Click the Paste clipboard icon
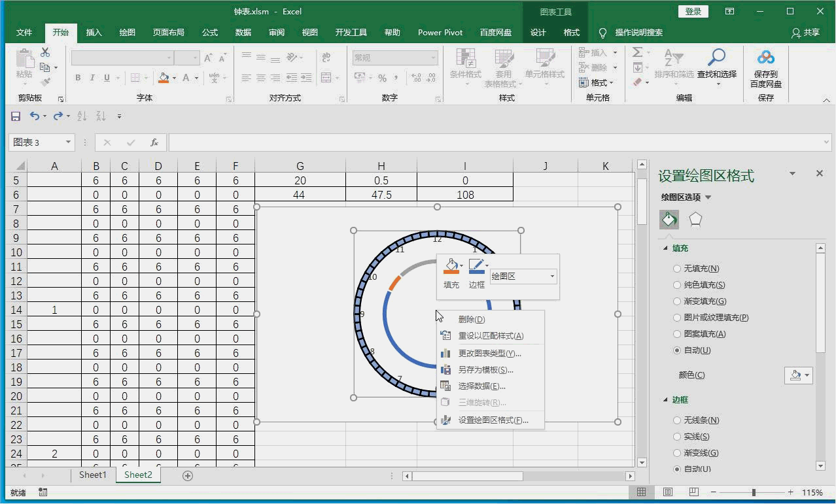Viewport: 836px width, 504px height. [24, 59]
